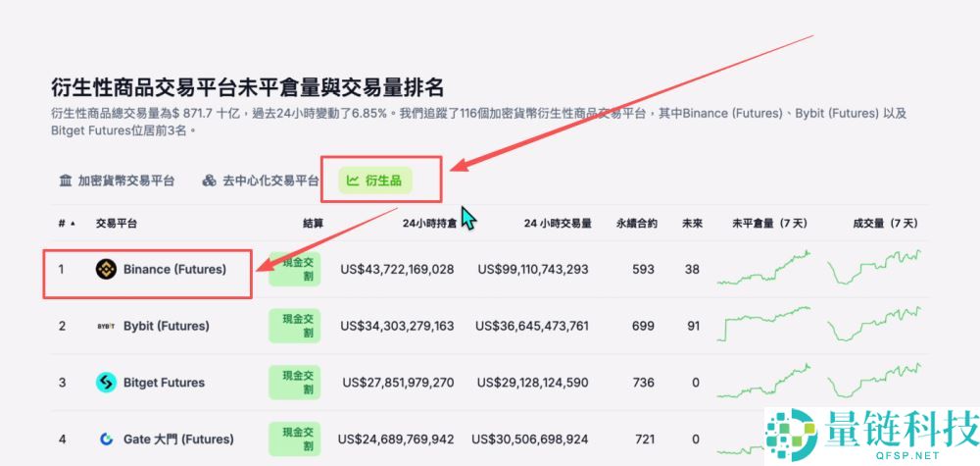Click Bitget open interest US$27,851,979,270
The height and width of the screenshot is (466, 980).
pos(398,383)
